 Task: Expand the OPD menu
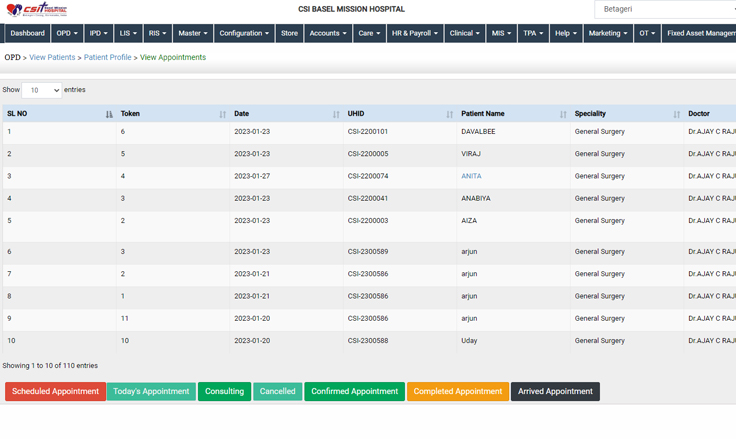click(67, 33)
